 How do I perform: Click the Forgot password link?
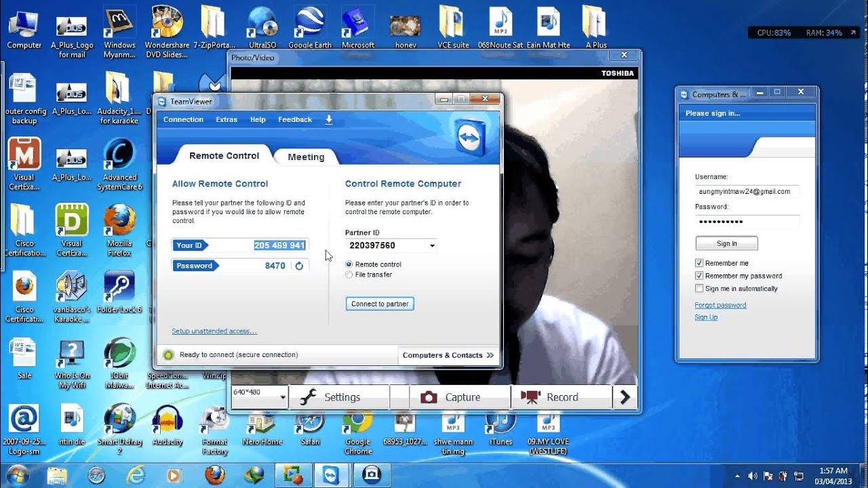pyautogui.click(x=720, y=305)
